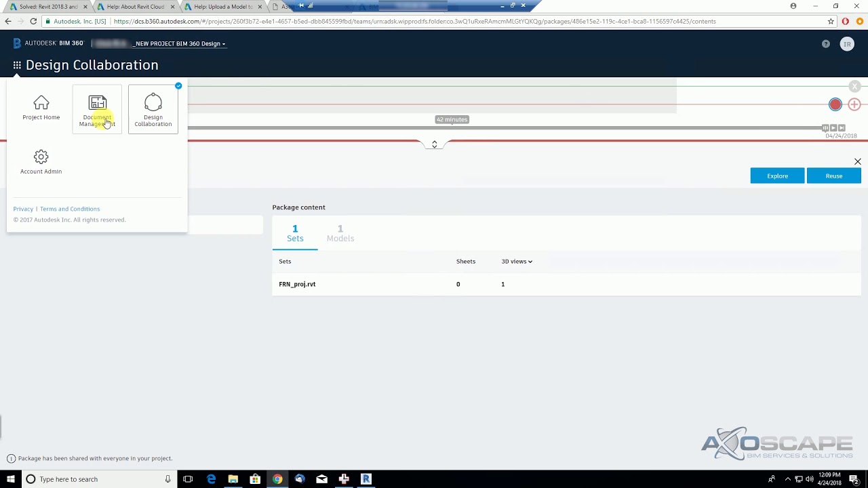The width and height of the screenshot is (868, 488).
Task: Open Account Admin settings
Action: (x=41, y=163)
